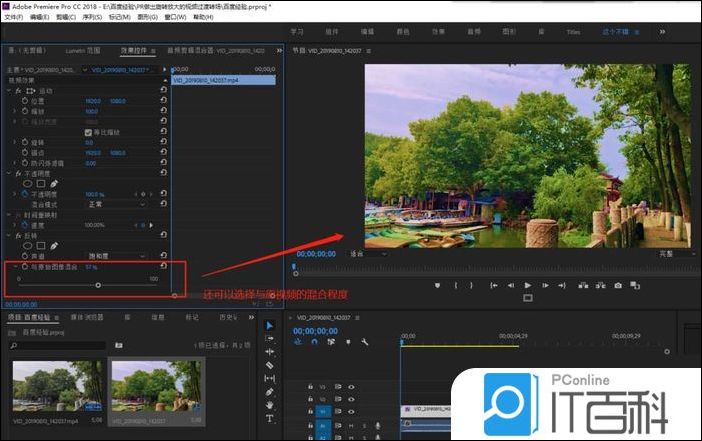
Task: Open the 混合模式 blend mode dropdown
Action: point(110,203)
